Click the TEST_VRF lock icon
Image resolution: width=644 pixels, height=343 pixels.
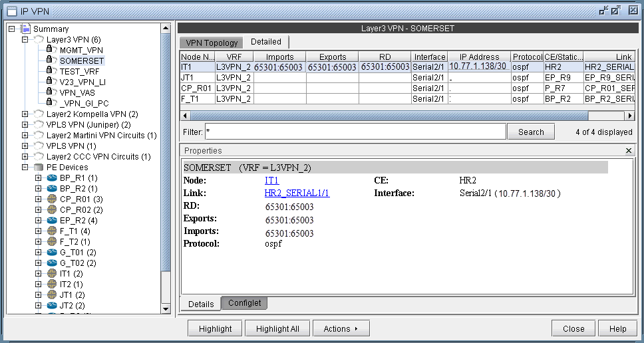[50, 71]
